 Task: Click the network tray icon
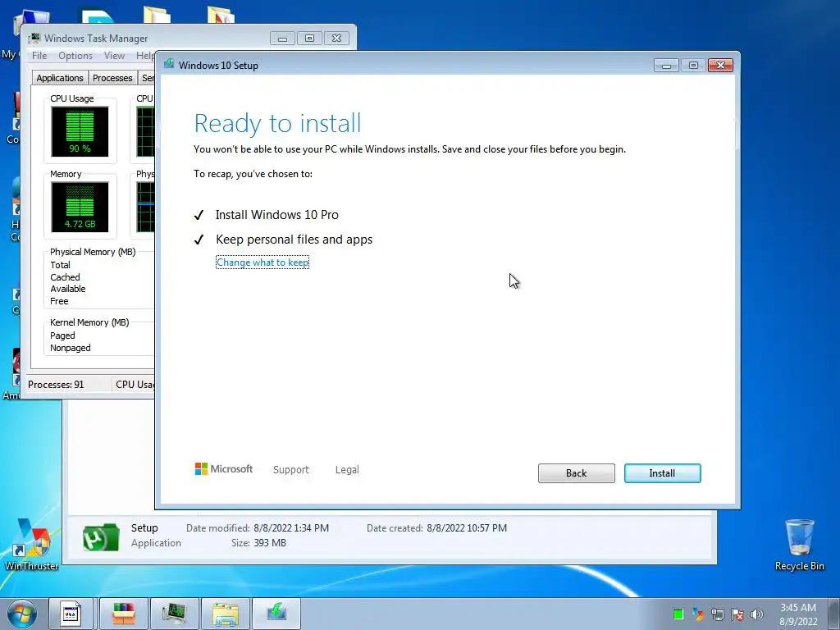717,614
